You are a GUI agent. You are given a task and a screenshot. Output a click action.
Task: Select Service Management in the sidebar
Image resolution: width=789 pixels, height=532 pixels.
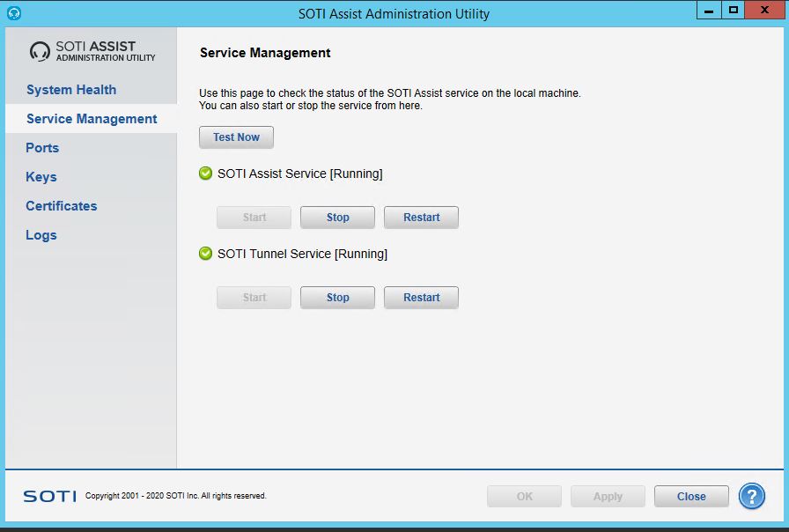[92, 119]
